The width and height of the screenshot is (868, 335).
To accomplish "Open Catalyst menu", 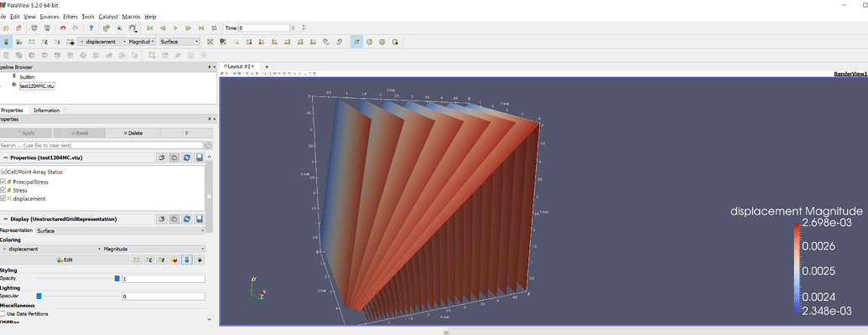I will coord(108,17).
